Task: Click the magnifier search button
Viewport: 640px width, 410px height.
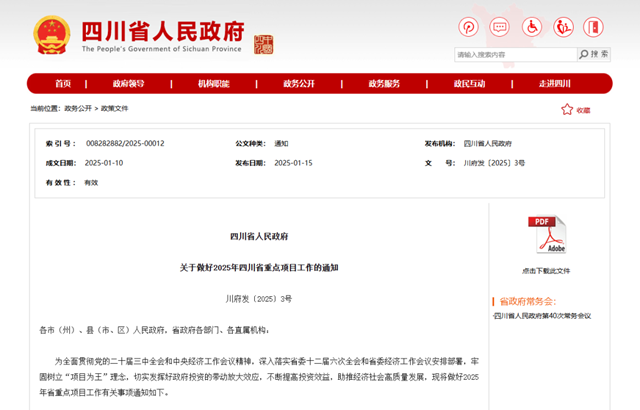Action: [x=594, y=54]
